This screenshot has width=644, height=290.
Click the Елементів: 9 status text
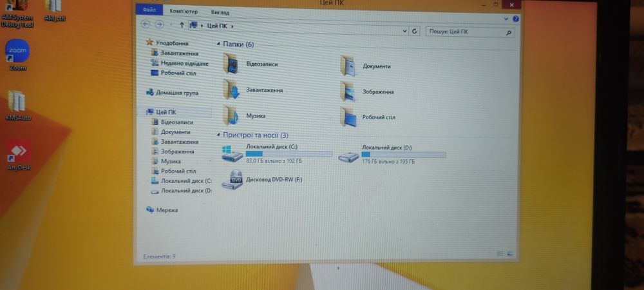pyautogui.click(x=159, y=256)
